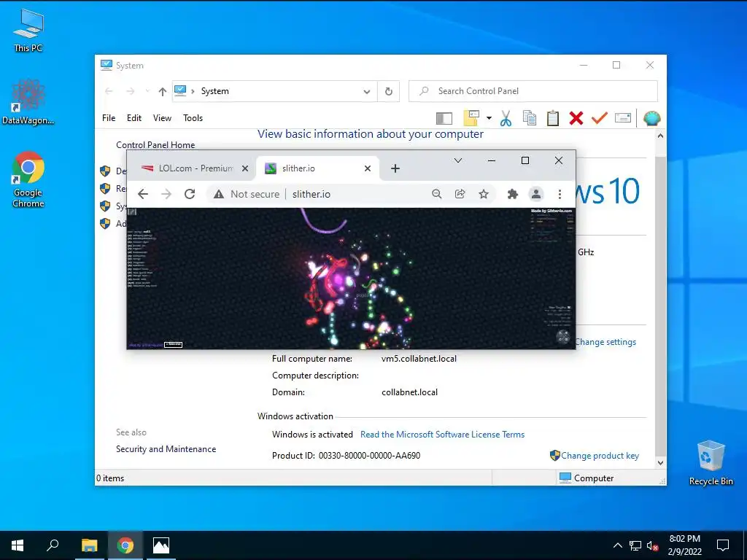
Task: Click the taskbar clock 8:02 PM
Action: 684,545
